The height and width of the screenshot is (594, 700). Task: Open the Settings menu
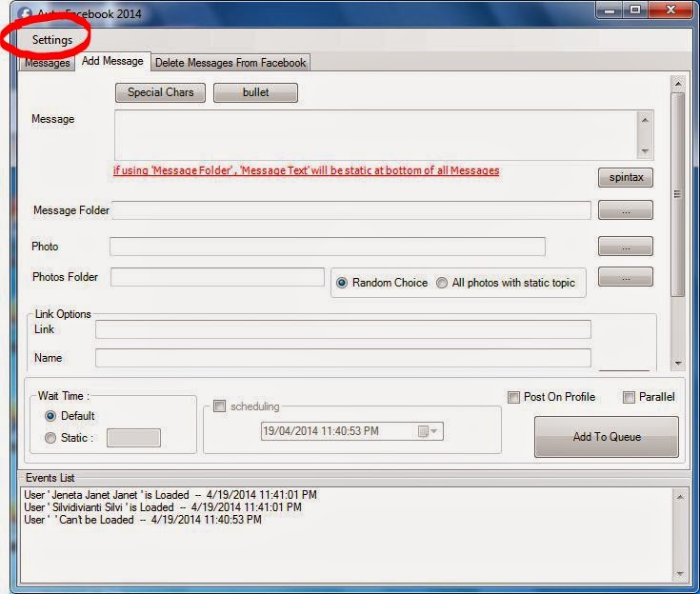point(52,40)
